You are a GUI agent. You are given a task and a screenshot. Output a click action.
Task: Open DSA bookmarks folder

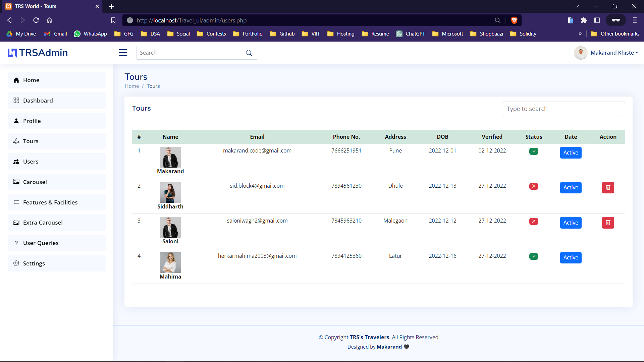150,34
